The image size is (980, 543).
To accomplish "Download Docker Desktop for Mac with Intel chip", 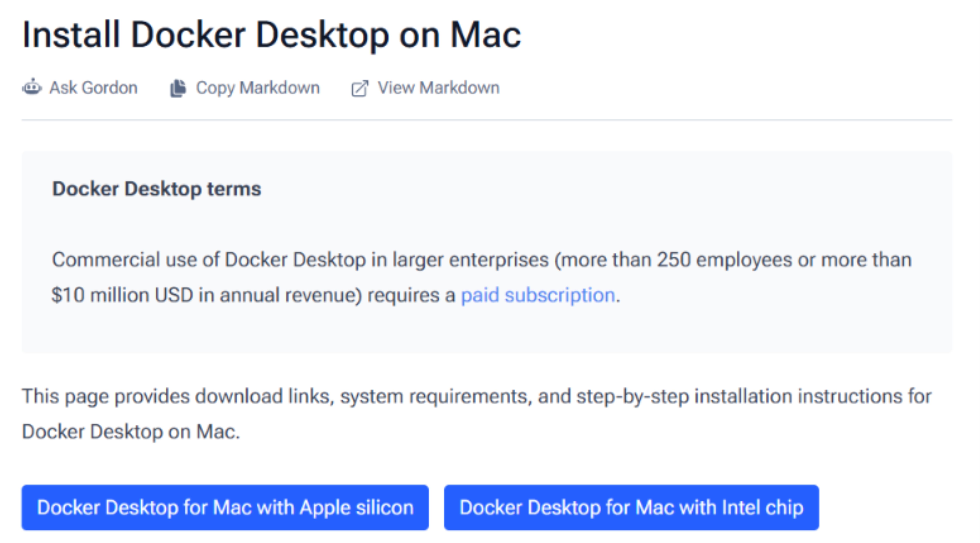I will pyautogui.click(x=632, y=507).
